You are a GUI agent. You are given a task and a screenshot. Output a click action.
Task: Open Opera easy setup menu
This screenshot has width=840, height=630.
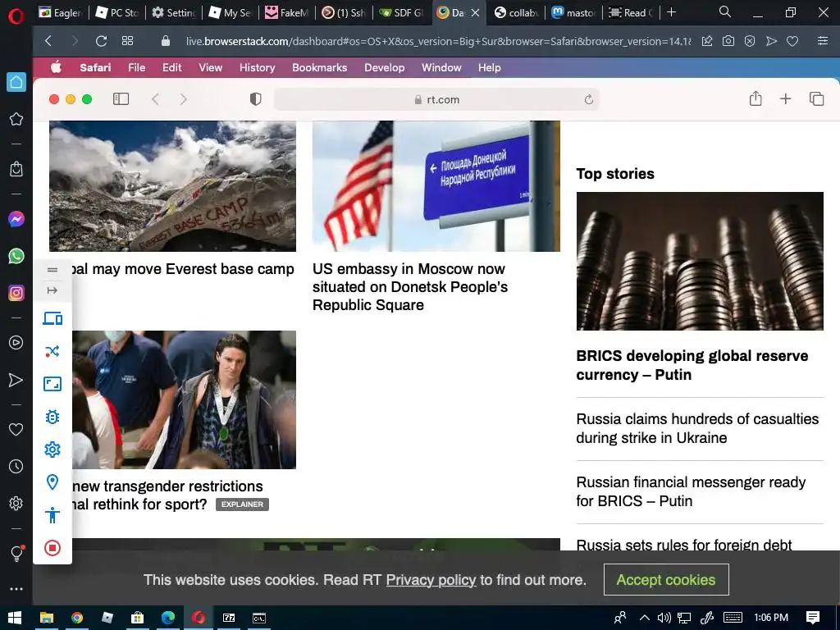coord(822,41)
